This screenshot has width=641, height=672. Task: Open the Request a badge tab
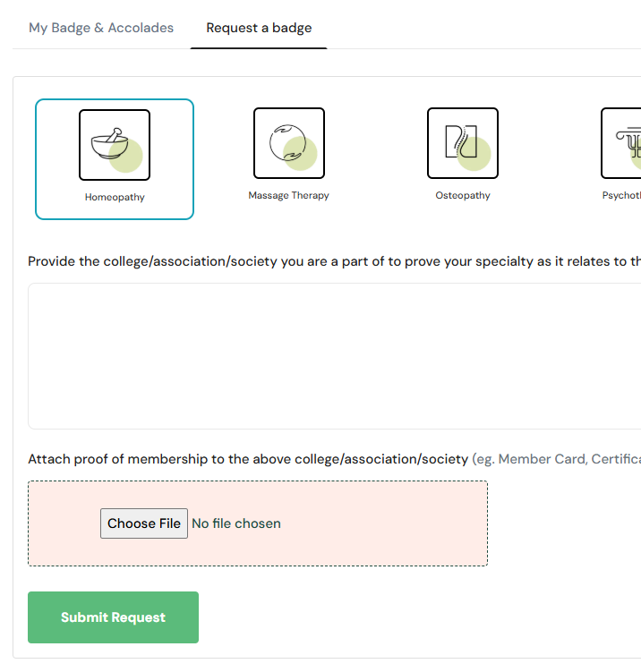pos(259,28)
